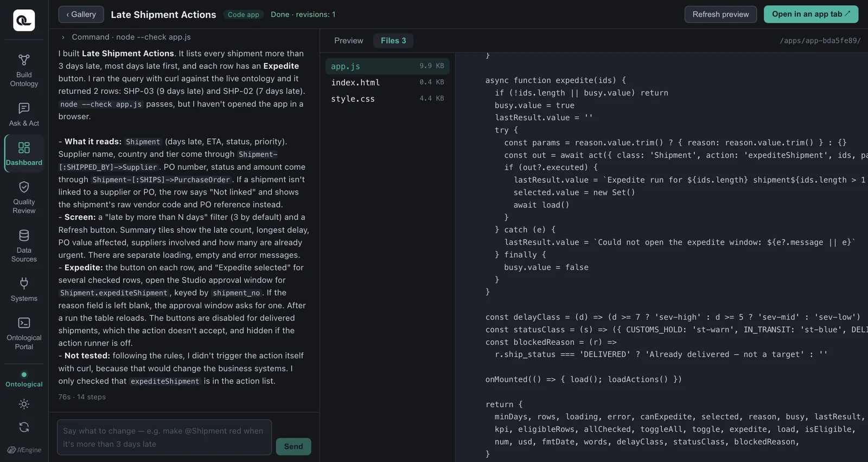Screen dimensions: 868x462
Task: Click the 'onMounted' code line
Action: 584,380
